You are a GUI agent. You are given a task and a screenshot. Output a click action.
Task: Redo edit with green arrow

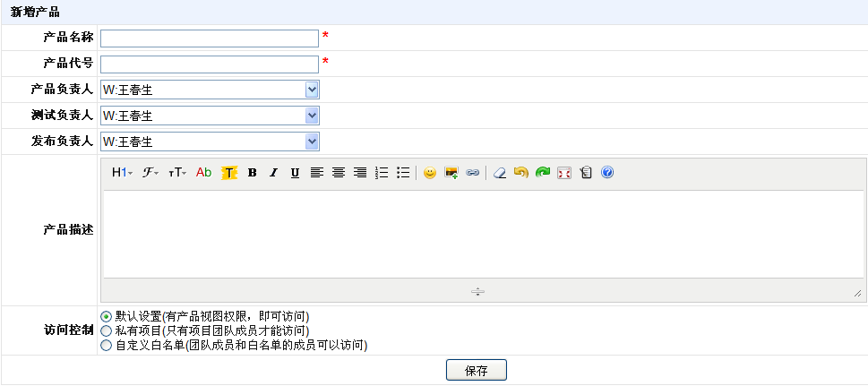click(543, 173)
